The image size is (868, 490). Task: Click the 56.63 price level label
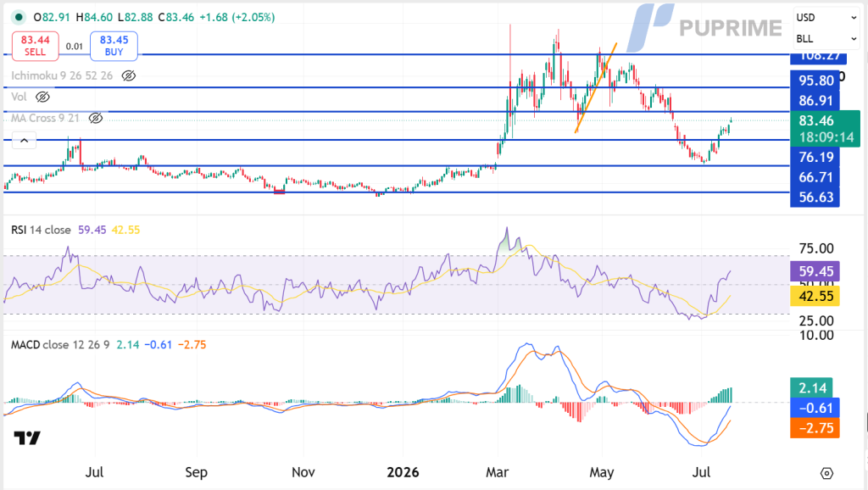pos(815,198)
